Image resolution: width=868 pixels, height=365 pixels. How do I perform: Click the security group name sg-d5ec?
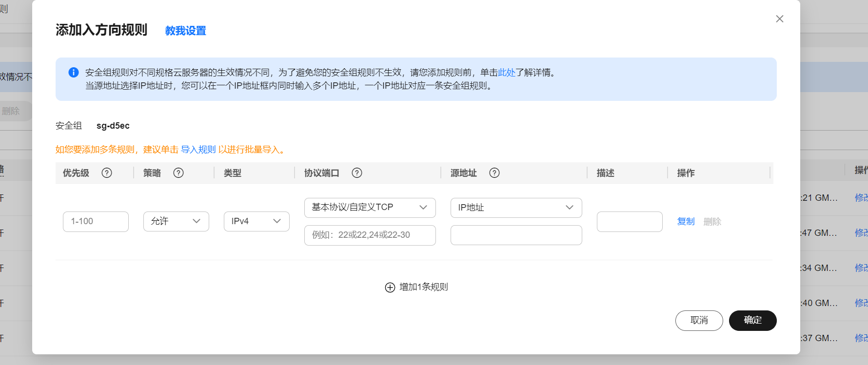pos(113,126)
